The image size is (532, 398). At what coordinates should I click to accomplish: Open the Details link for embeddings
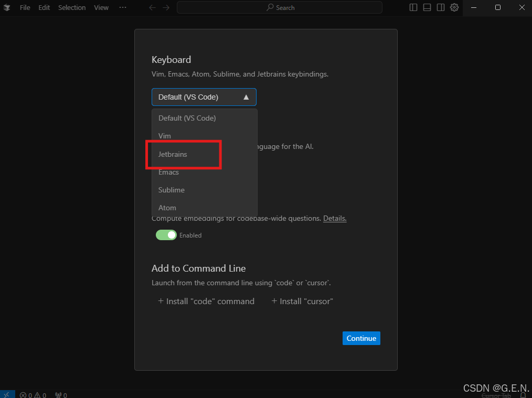click(x=335, y=218)
